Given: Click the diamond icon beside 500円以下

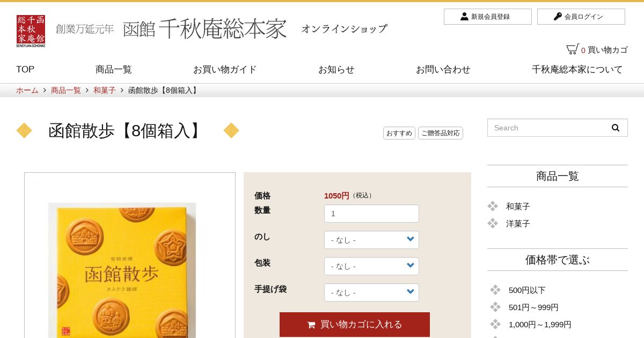Looking at the screenshot, I should point(495,290).
